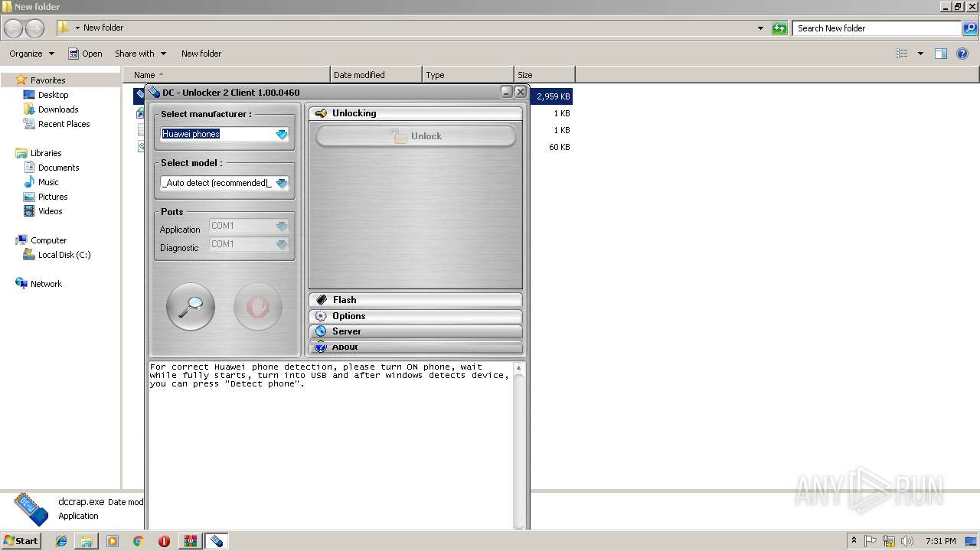Expand the Server panel
980x551 pixels.
[416, 331]
